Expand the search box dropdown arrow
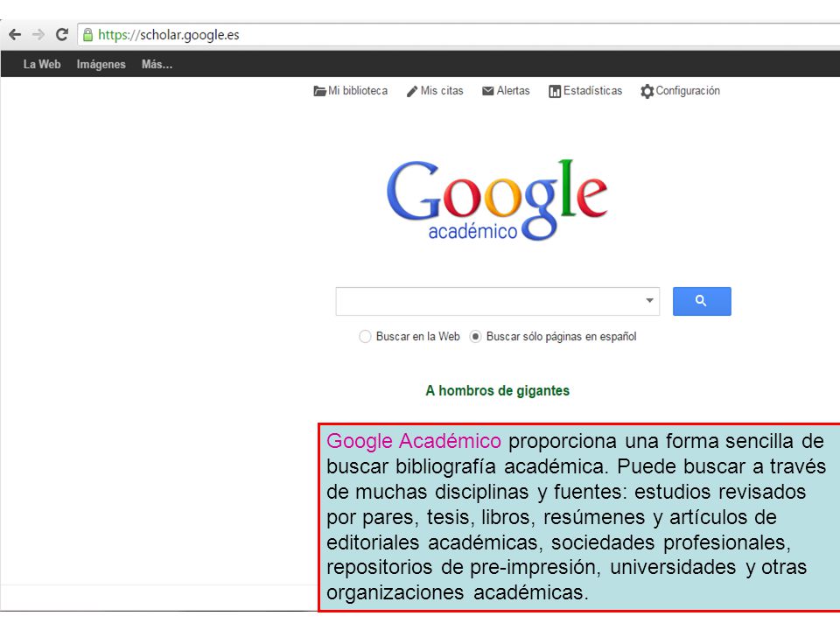Viewport: 840px width, 630px height. pos(649,300)
